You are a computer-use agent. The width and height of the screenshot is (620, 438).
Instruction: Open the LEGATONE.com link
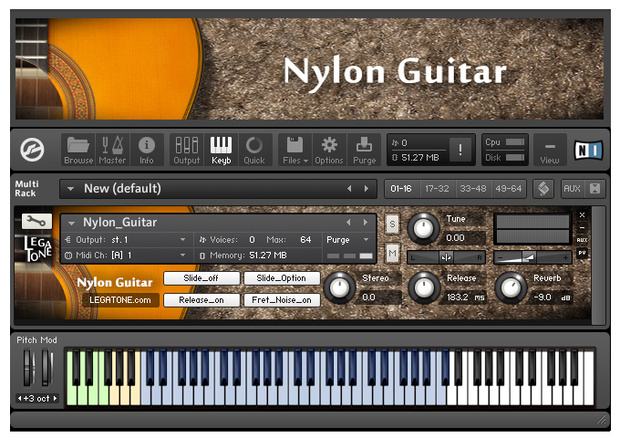[120, 300]
